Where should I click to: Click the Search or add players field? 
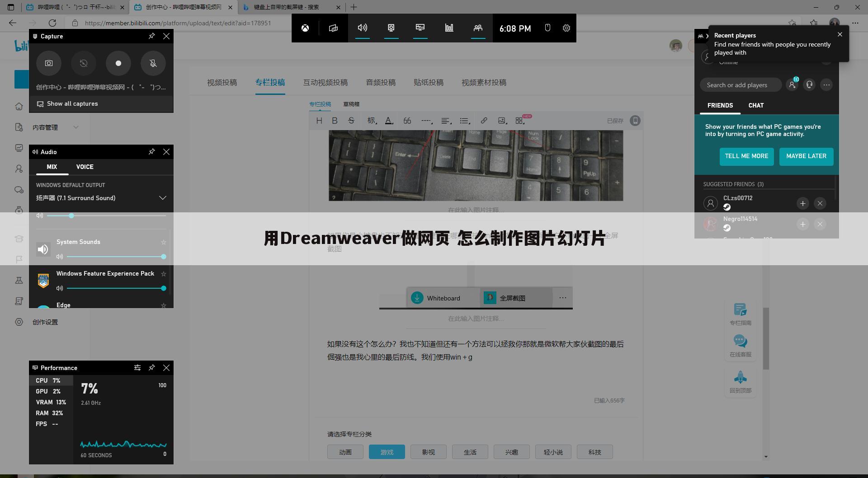(x=741, y=85)
